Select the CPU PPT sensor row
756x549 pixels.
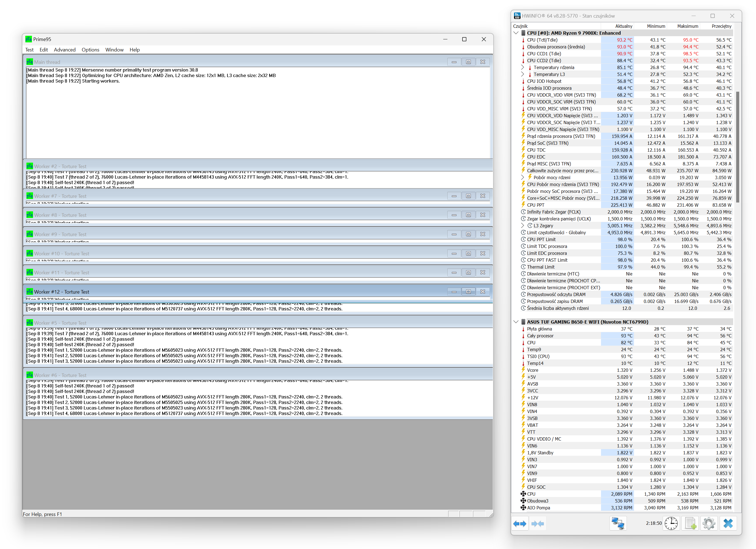[535, 205]
